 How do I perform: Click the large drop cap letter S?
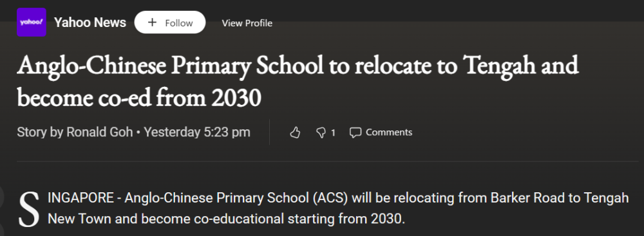(30, 210)
